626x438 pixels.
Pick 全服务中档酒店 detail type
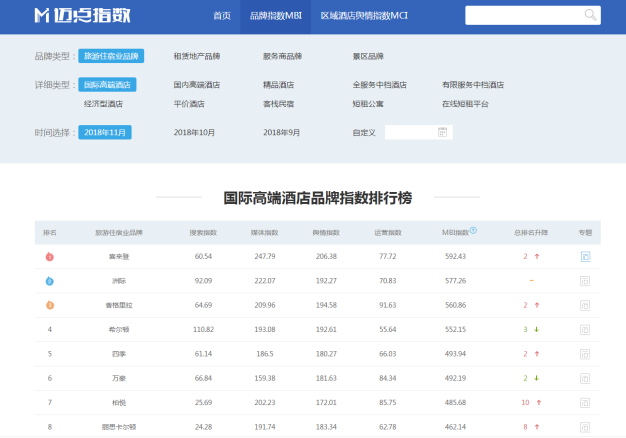point(380,85)
